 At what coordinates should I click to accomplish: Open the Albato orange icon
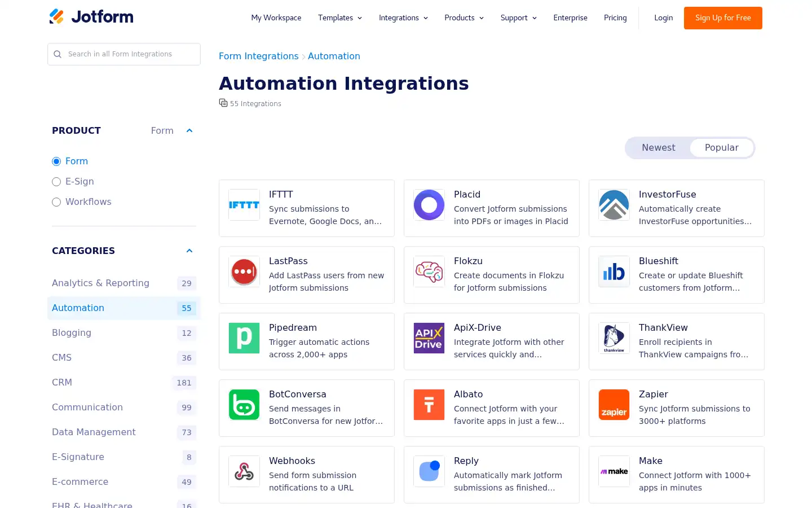pyautogui.click(x=429, y=405)
